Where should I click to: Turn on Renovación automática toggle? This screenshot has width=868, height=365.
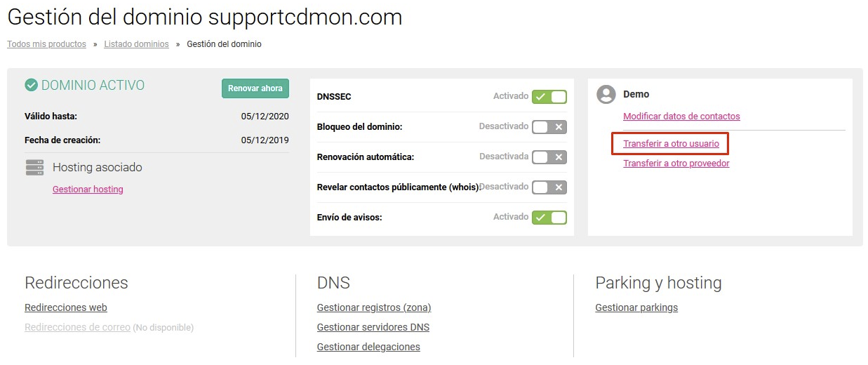(x=549, y=157)
